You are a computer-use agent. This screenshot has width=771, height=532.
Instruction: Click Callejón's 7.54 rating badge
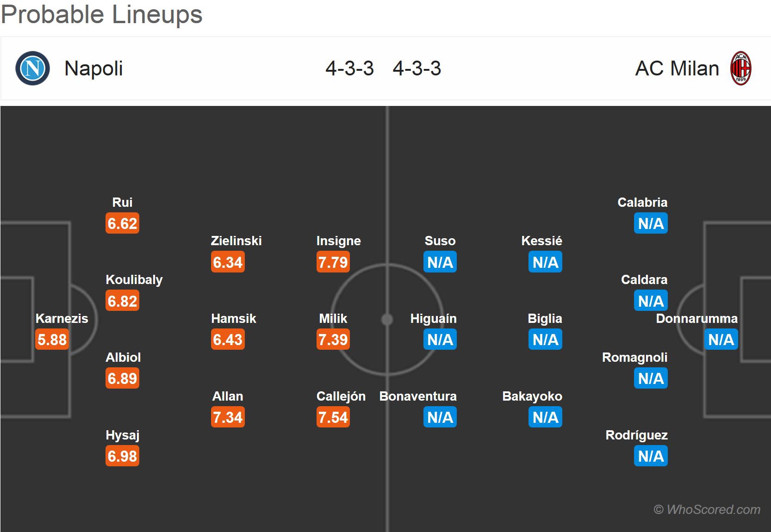[333, 417]
